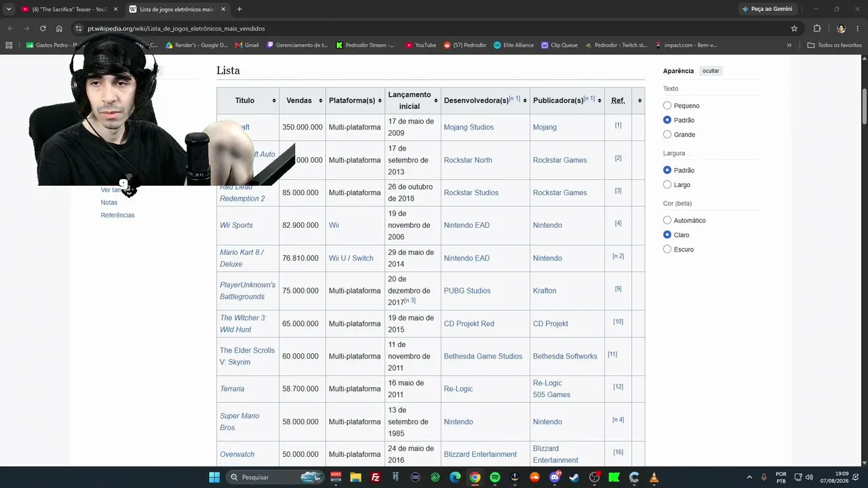Jump to the Referências section
Viewport: 868px width, 488px height.
[x=118, y=215]
